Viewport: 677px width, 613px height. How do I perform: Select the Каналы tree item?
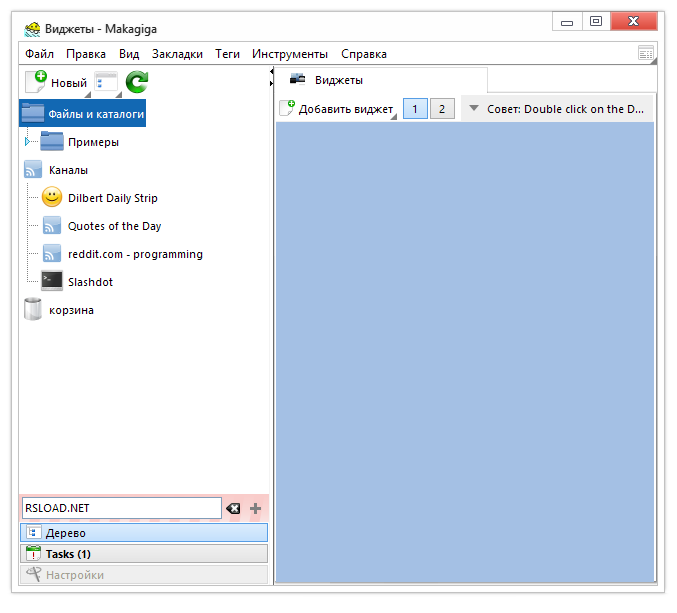point(68,170)
